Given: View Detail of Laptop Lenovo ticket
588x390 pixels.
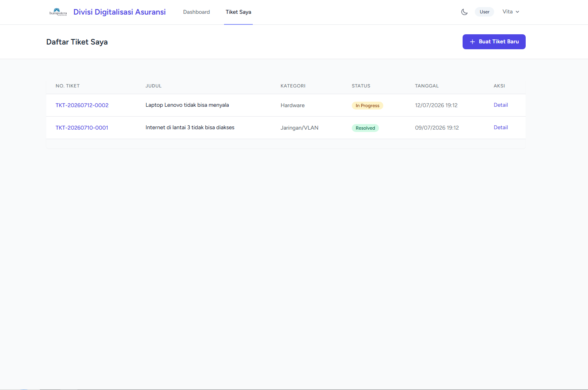Looking at the screenshot, I should tap(500, 105).
